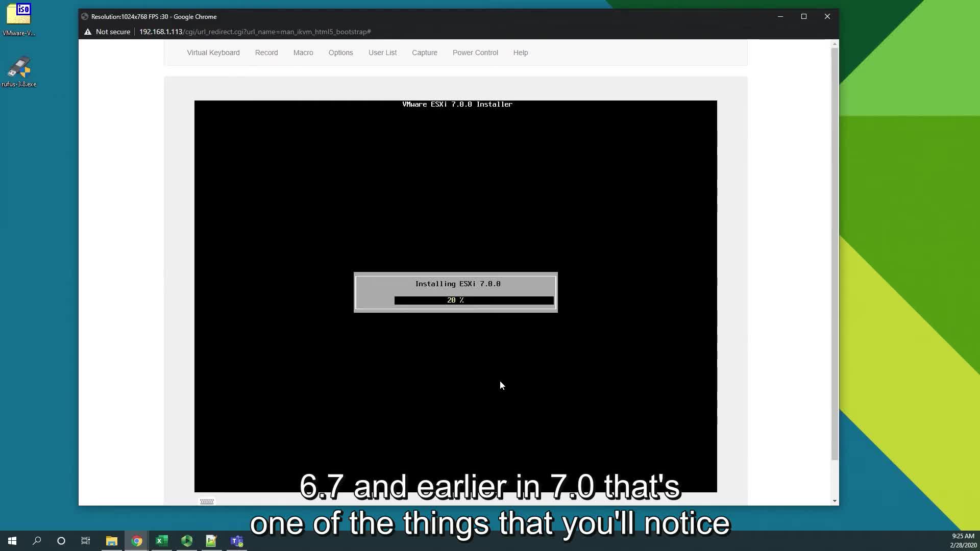Click the User List icon
The image size is (980, 551).
coord(382,53)
